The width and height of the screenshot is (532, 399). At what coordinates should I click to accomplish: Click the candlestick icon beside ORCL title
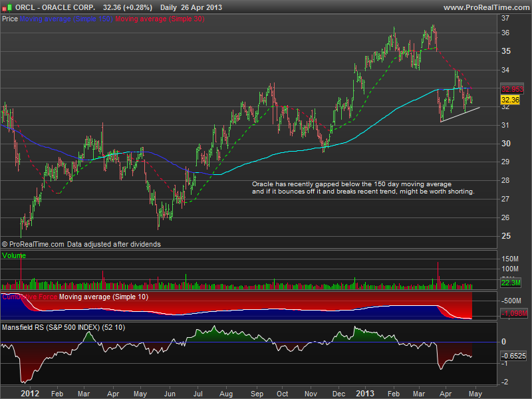pyautogui.click(x=7, y=7)
